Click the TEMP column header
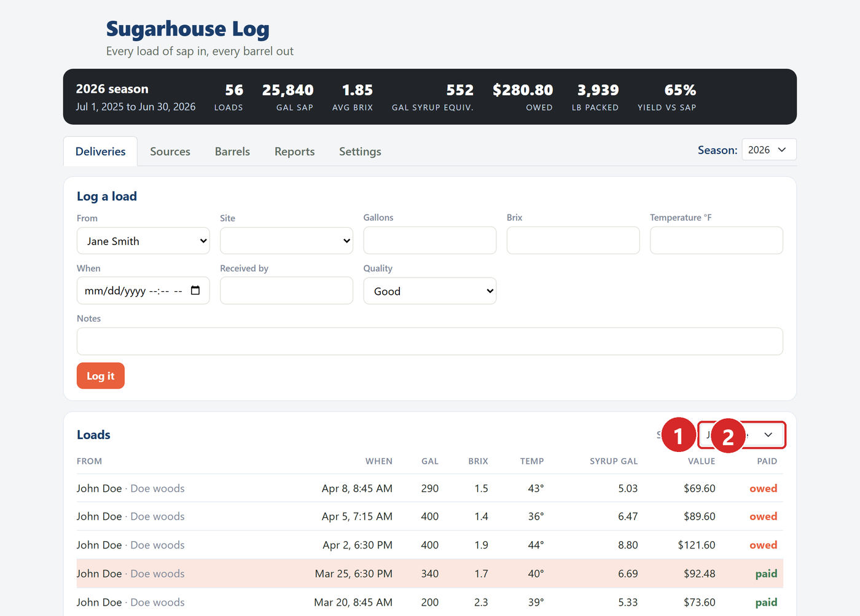This screenshot has width=860, height=616. pos(532,461)
